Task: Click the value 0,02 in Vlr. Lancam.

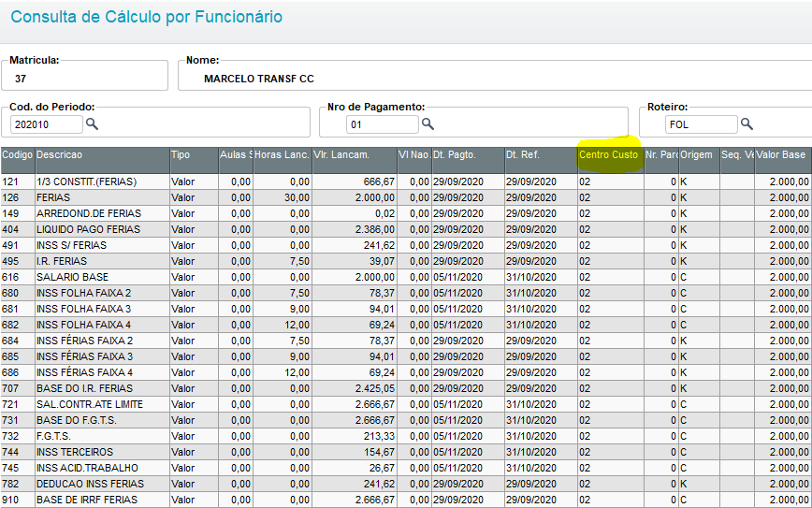Action: [x=384, y=213]
